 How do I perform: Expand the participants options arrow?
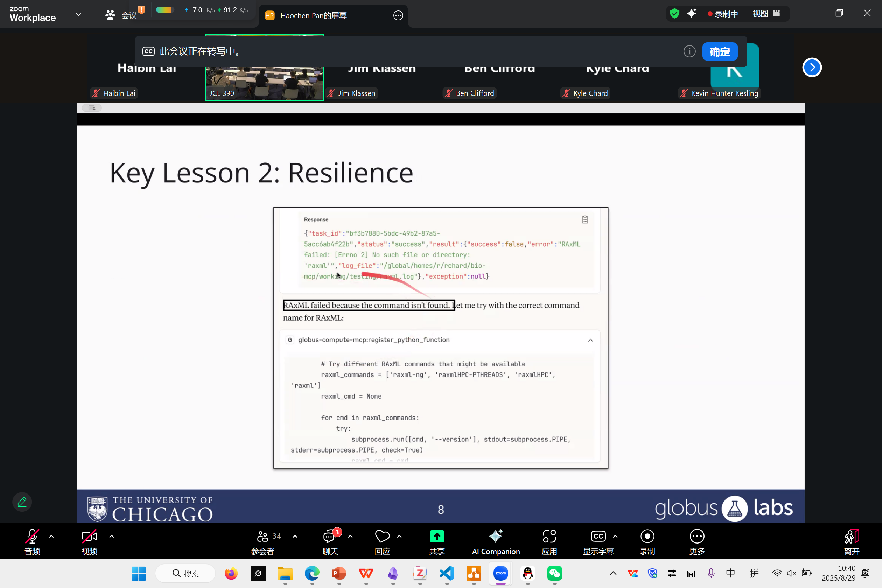(295, 537)
